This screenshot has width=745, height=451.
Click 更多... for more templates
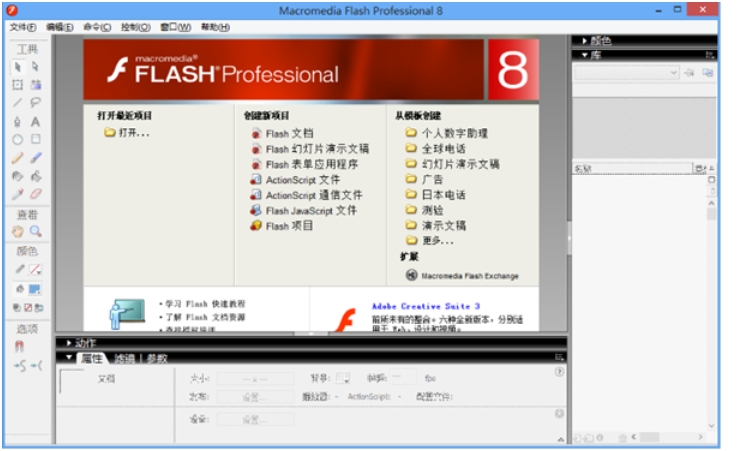pos(430,240)
